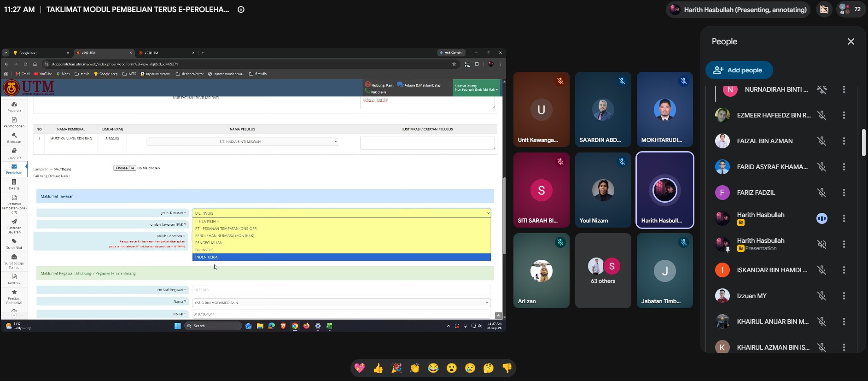Open meeting details info icon
The width and height of the screenshot is (868, 381).
click(241, 9)
